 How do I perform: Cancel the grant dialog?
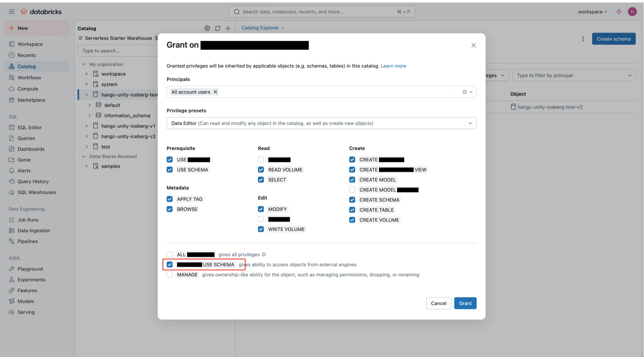pos(438,303)
